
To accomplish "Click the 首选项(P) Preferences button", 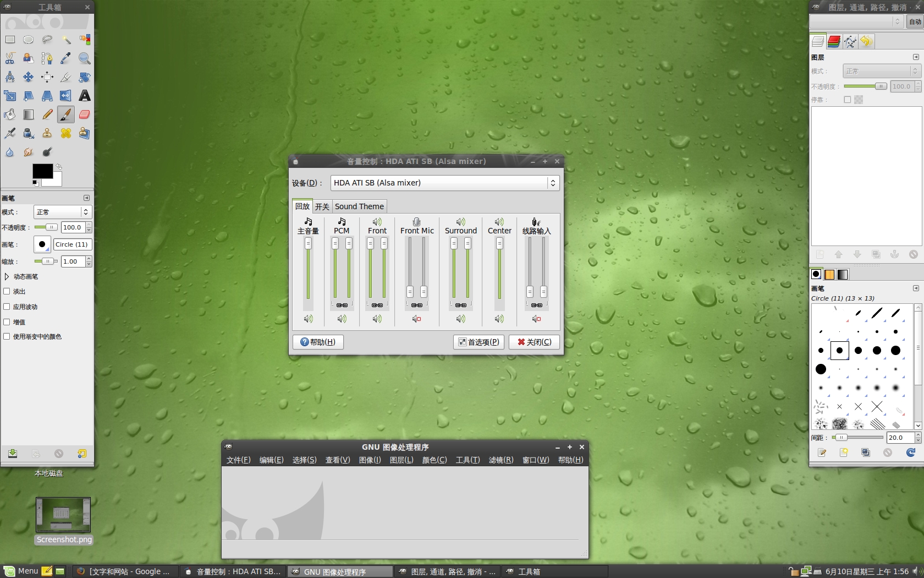I will [479, 342].
